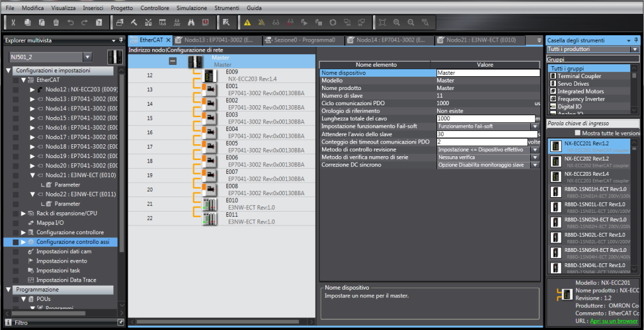Click the Redo arrow toolbar icon
Screen dimensions: 644x330
(x=85, y=23)
